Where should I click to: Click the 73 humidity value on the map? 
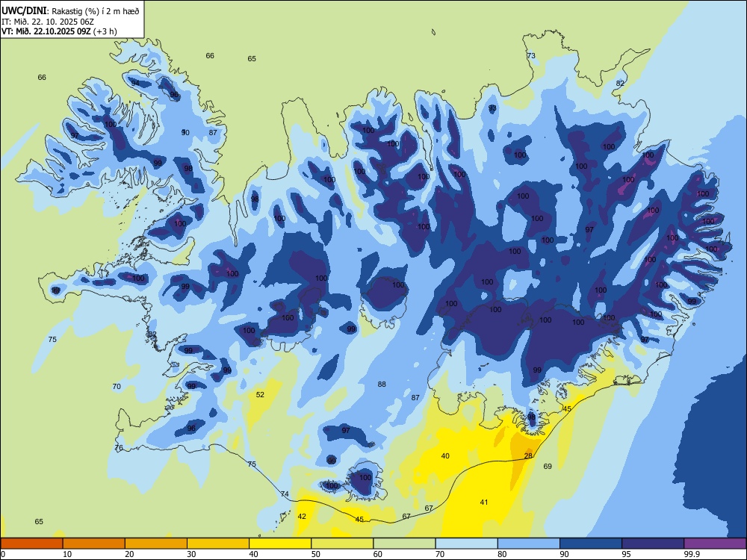pos(531,56)
